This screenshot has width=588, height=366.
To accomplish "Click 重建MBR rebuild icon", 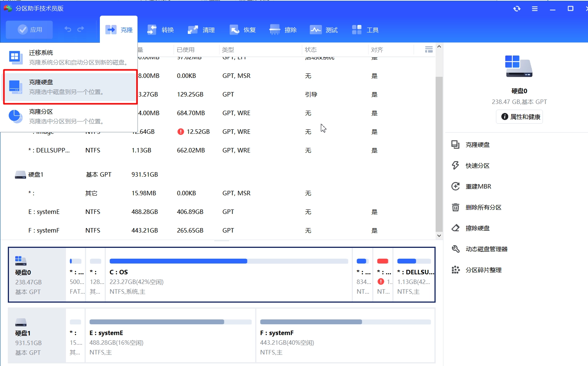I will pyautogui.click(x=455, y=186).
